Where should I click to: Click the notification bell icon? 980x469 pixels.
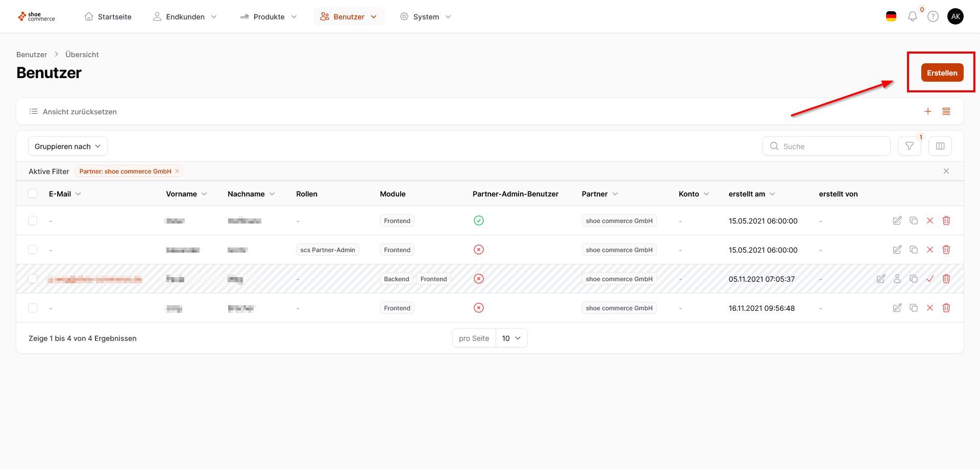tap(912, 17)
